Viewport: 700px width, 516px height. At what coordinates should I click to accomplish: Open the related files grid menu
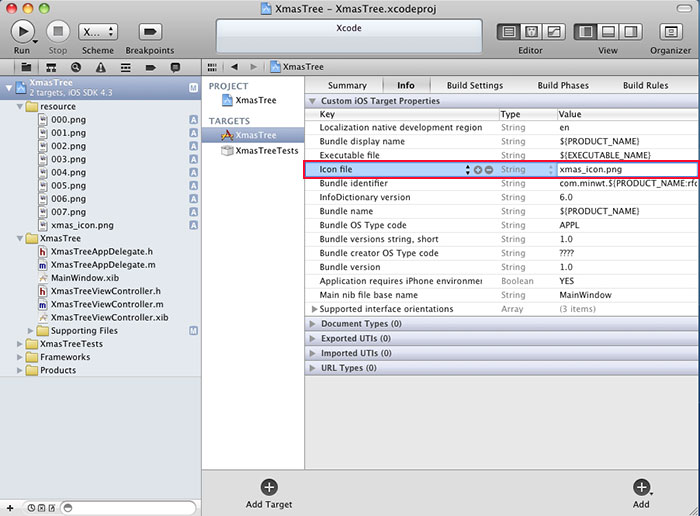(x=212, y=67)
